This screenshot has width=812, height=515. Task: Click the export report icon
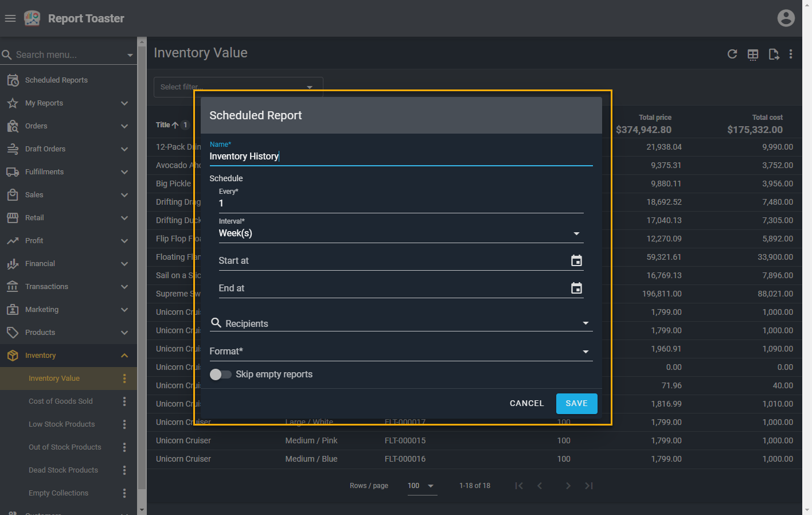point(774,54)
